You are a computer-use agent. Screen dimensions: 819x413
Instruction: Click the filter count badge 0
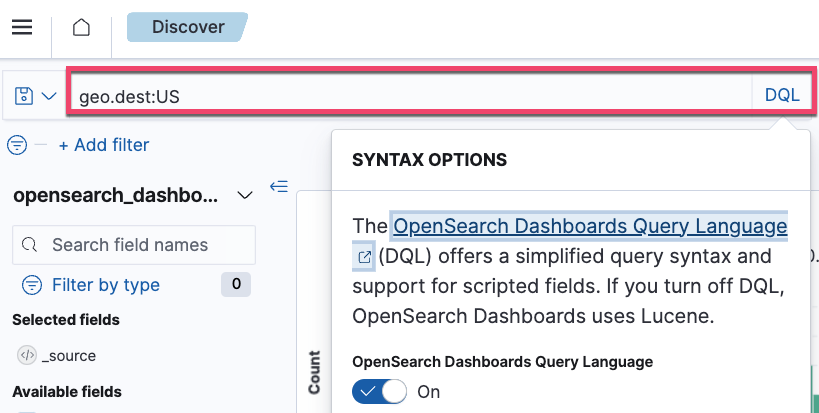coord(236,284)
